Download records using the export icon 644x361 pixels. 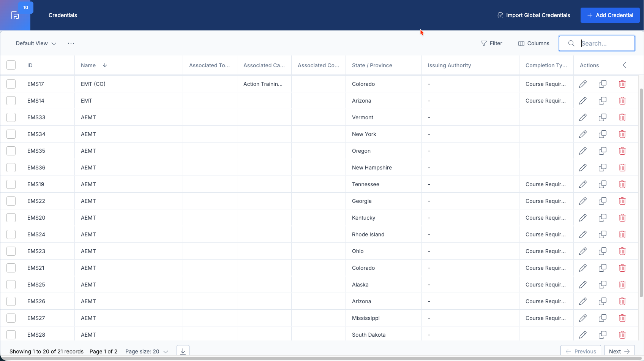point(183,351)
